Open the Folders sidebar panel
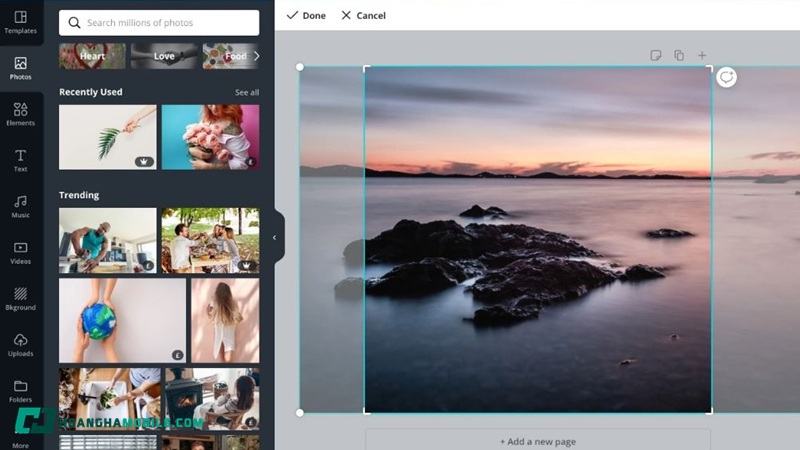800x450 pixels. 20,390
